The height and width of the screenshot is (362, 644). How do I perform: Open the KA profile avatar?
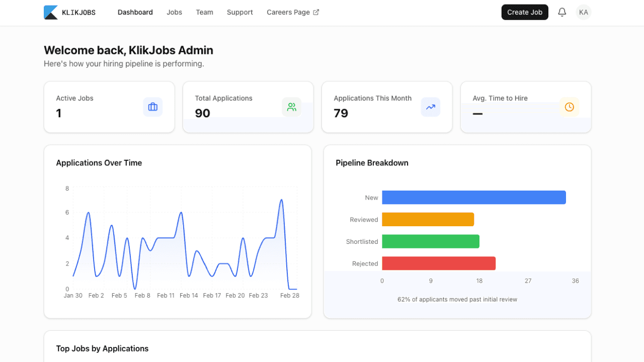coord(583,12)
